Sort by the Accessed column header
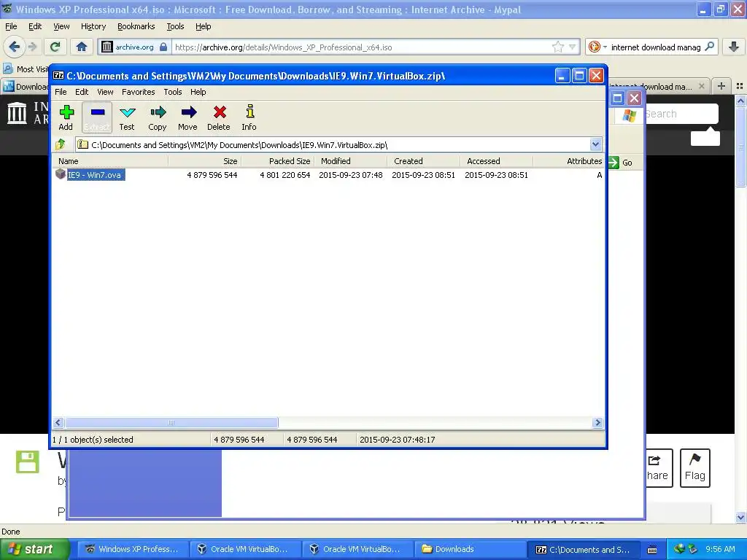 point(496,161)
